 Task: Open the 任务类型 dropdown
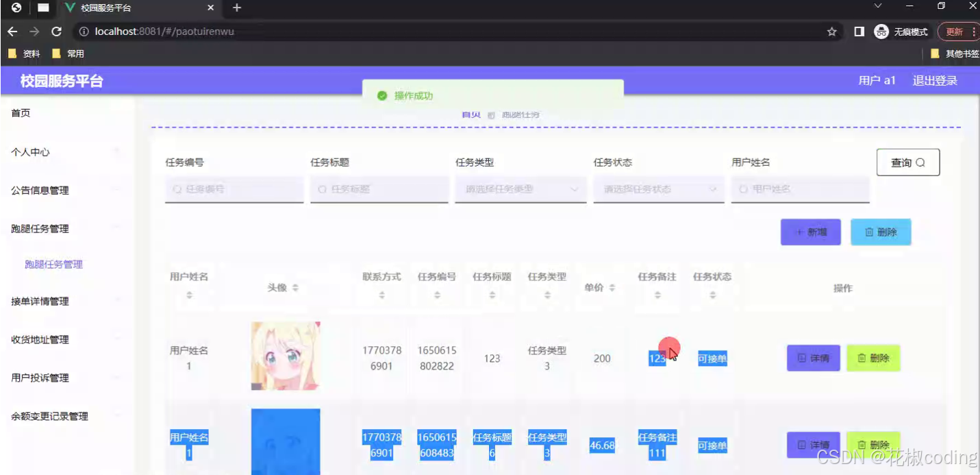pyautogui.click(x=520, y=189)
